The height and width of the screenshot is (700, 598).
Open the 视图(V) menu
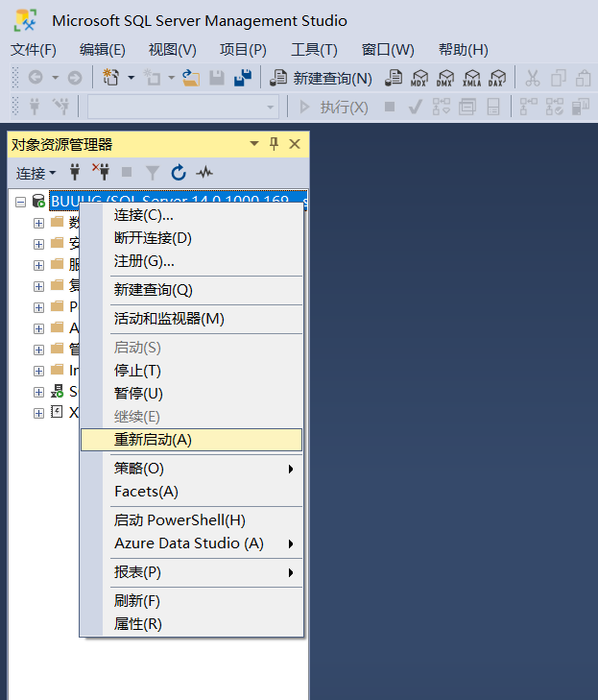click(x=172, y=50)
